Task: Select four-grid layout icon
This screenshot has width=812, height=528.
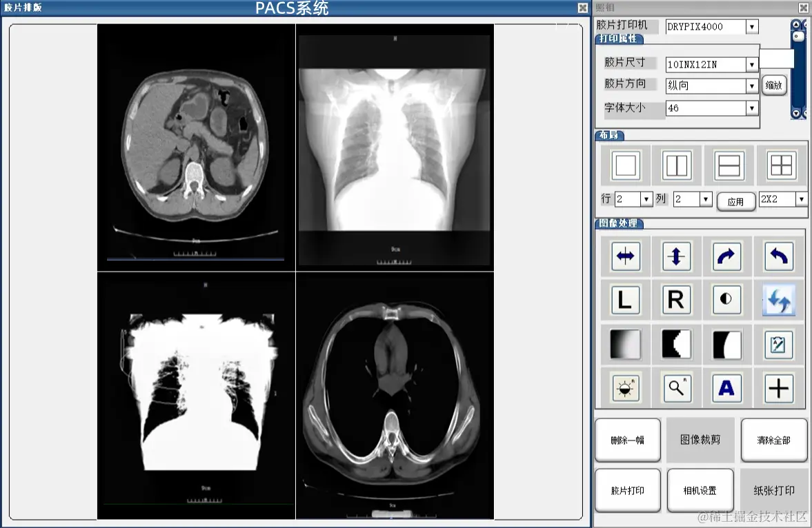Action: click(x=781, y=165)
